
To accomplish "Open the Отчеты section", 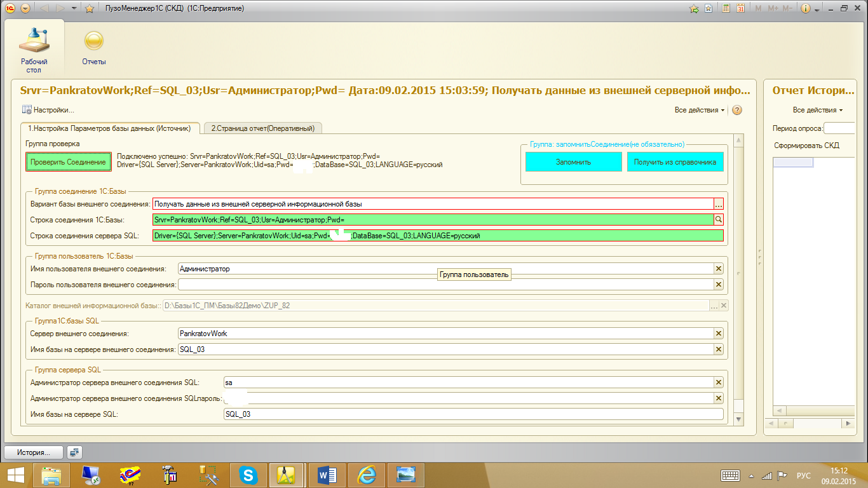I will 94,48.
